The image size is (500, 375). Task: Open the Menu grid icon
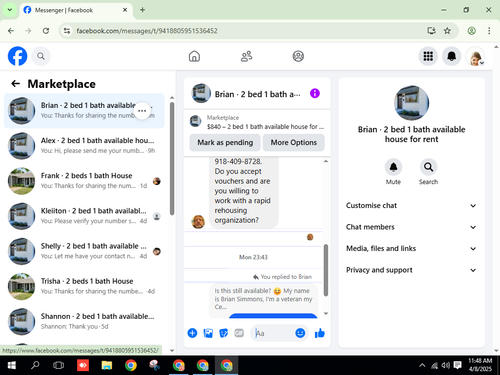tap(428, 56)
